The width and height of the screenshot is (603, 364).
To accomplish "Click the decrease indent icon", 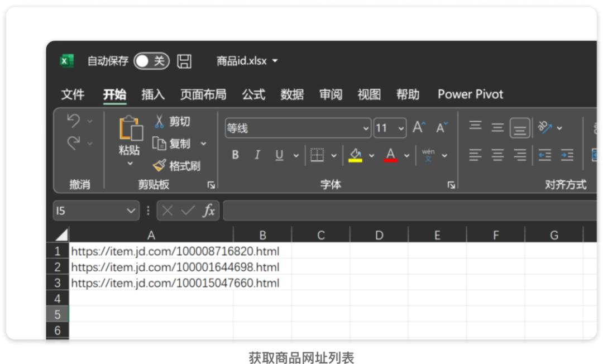I will 544,155.
